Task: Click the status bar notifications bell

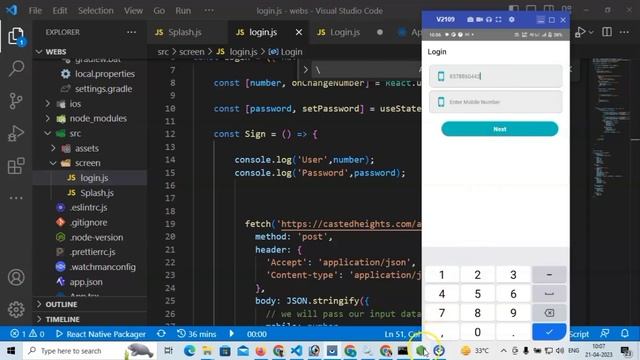Action: click(x=625, y=333)
